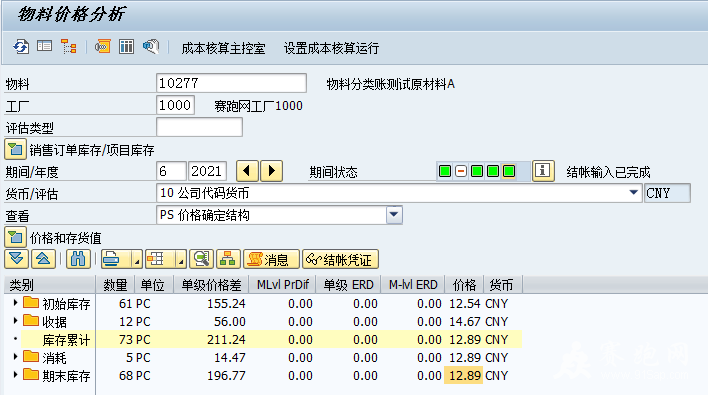The width and height of the screenshot is (708, 395).
Task: Click the last green status indicator with the orange border
Action: pyautogui.click(x=509, y=172)
